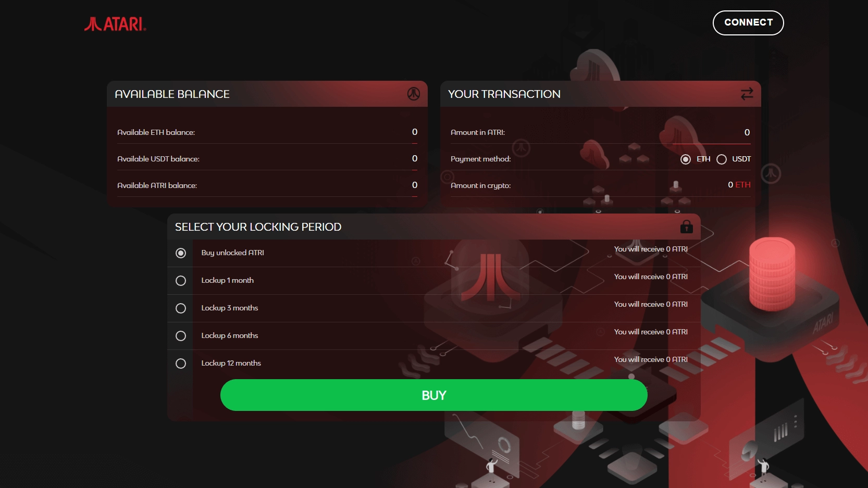Click the Available ETH balance value
868x488 pixels.
[415, 132]
